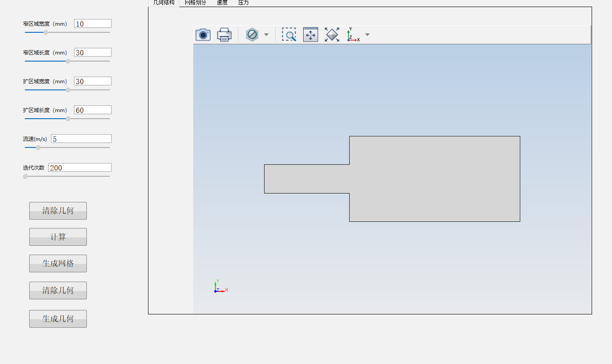The height and width of the screenshot is (364, 612).
Task: Click the slider handle under 扩区域宽度
Action: pos(68,90)
